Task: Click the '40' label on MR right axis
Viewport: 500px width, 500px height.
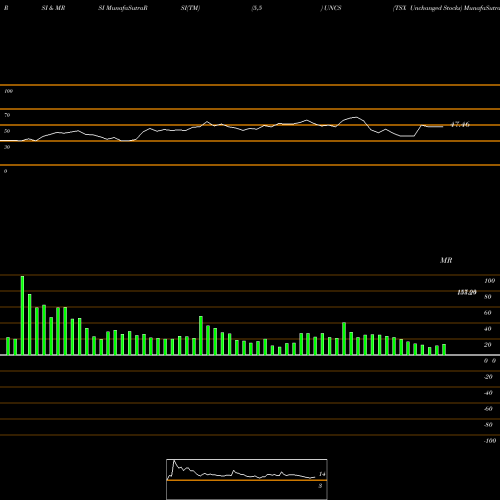Action: point(488,329)
